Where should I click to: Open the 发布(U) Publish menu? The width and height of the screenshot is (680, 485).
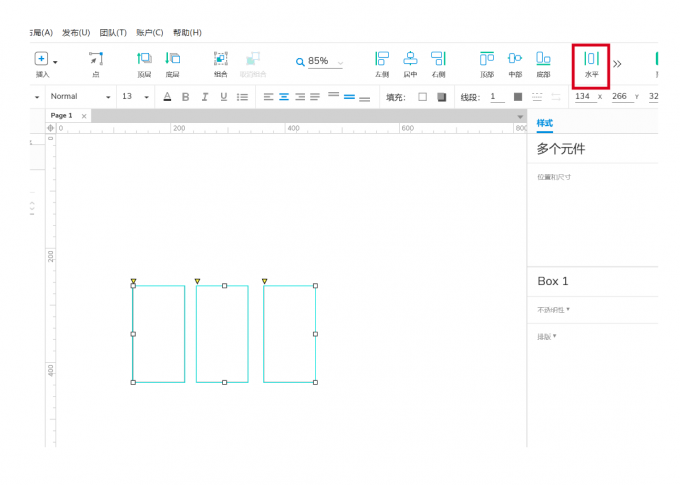[76, 33]
